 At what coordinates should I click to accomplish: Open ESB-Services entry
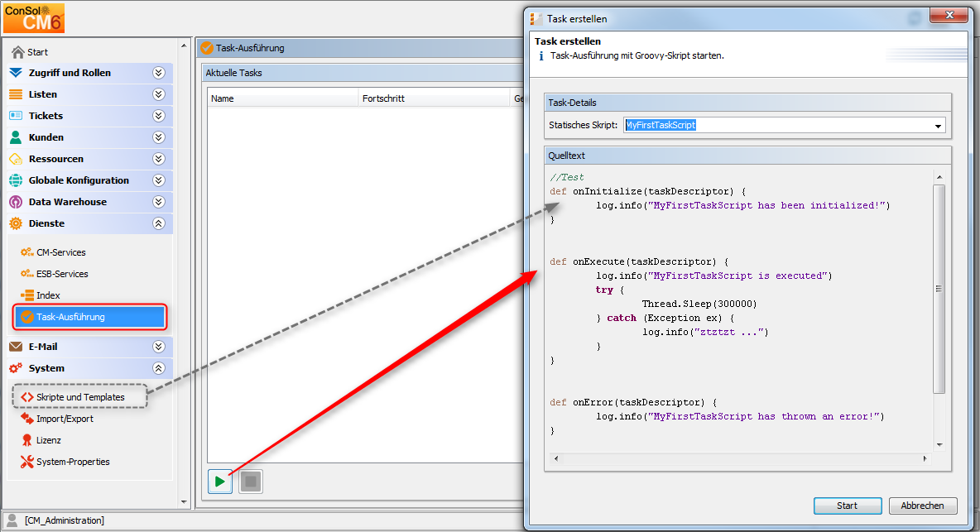pyautogui.click(x=62, y=274)
